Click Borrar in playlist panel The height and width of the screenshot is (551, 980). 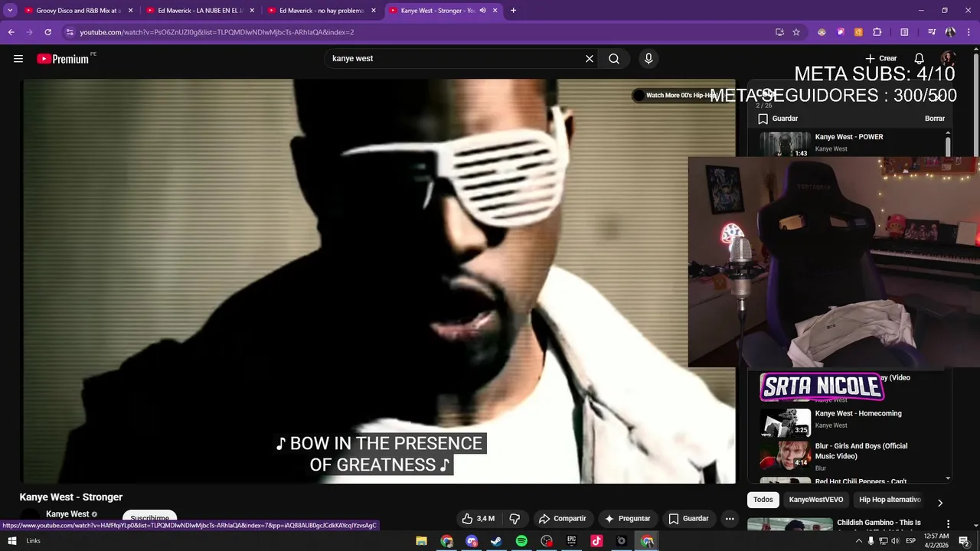(934, 119)
